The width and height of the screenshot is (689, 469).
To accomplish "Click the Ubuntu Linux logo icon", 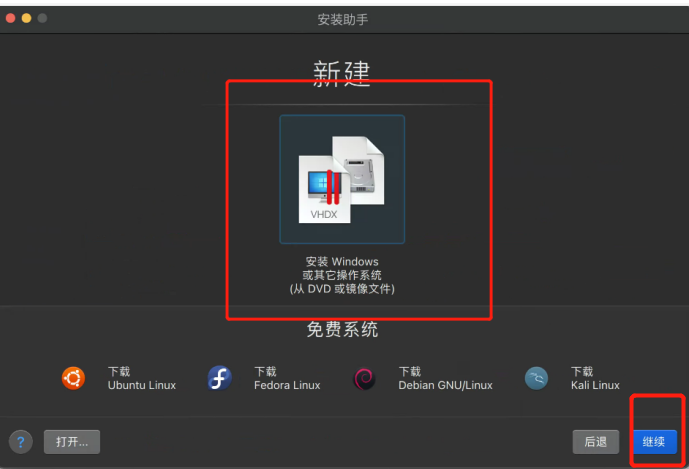I will coord(73,378).
